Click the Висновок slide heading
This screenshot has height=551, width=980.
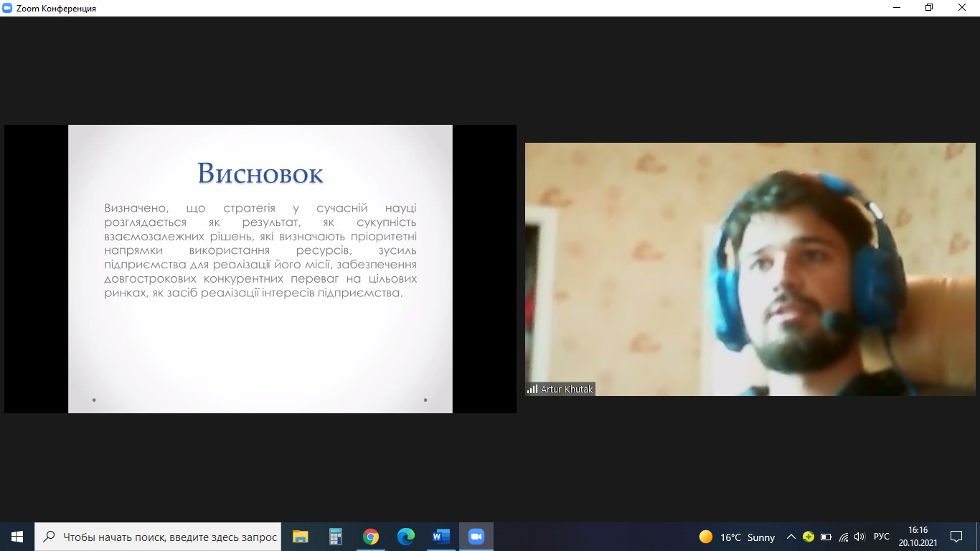tap(260, 173)
